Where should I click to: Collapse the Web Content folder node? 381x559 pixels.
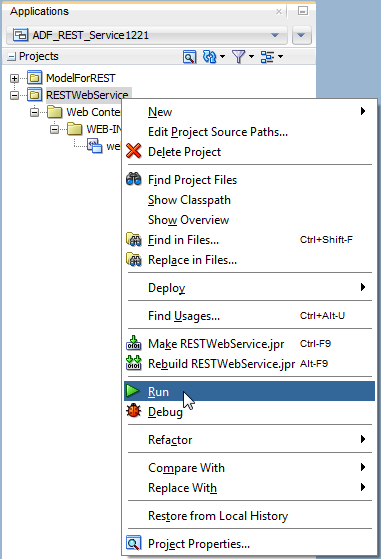[x=34, y=112]
